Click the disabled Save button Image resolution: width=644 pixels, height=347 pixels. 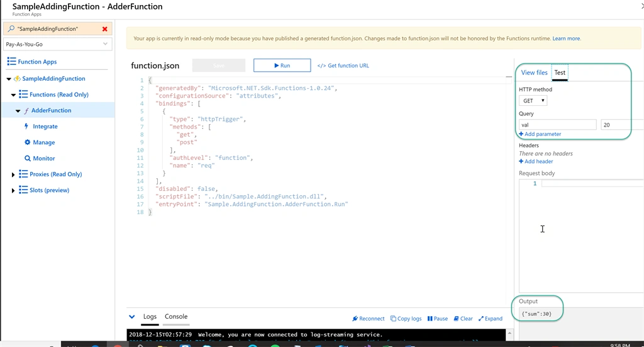(218, 65)
